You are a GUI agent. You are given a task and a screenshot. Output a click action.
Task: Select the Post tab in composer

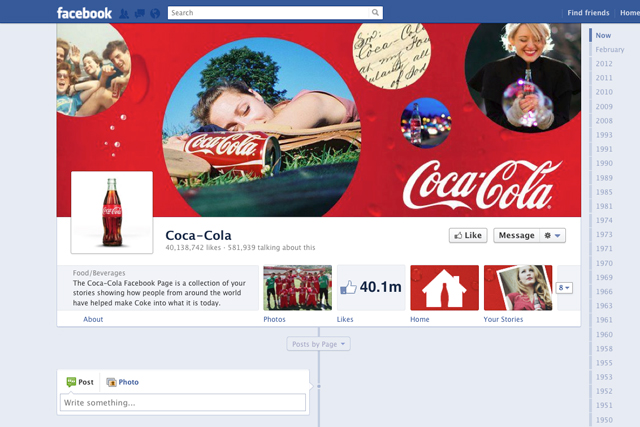click(x=80, y=382)
